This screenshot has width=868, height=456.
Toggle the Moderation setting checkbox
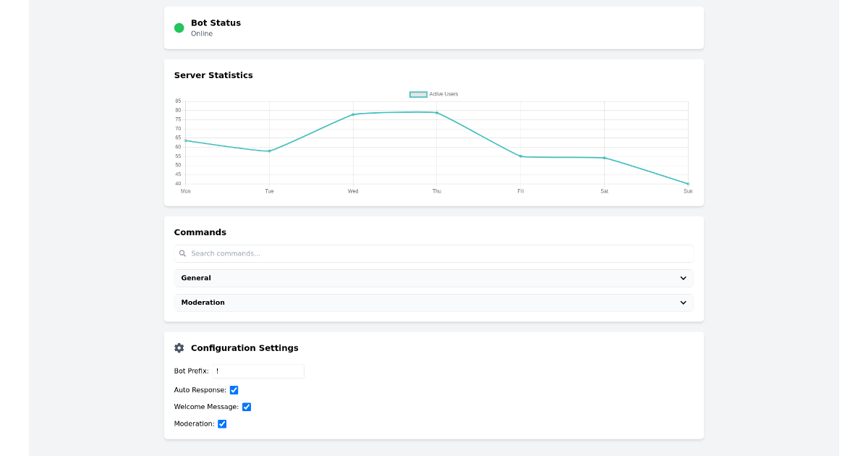(222, 423)
